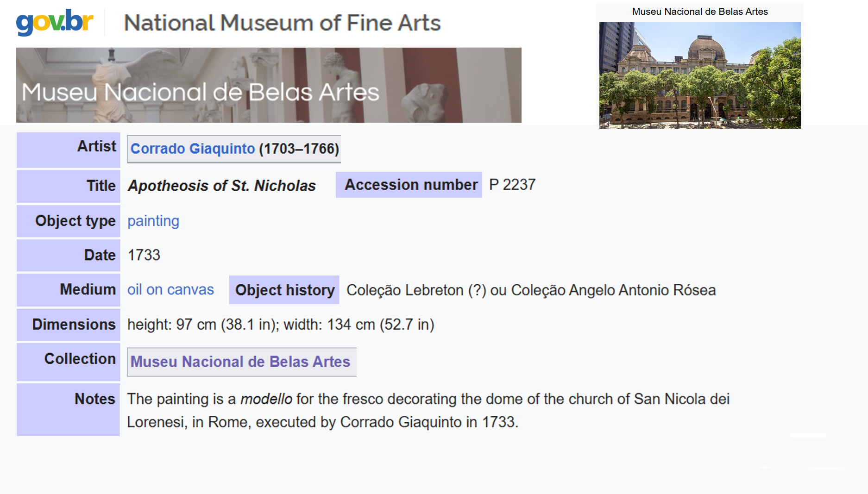
Task: Click the date value 1733
Action: pos(144,255)
